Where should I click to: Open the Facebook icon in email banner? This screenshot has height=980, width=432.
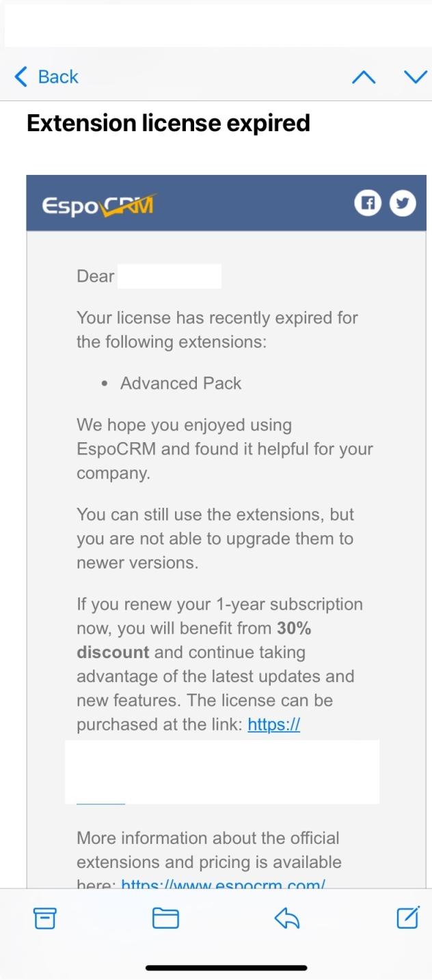pos(367,203)
